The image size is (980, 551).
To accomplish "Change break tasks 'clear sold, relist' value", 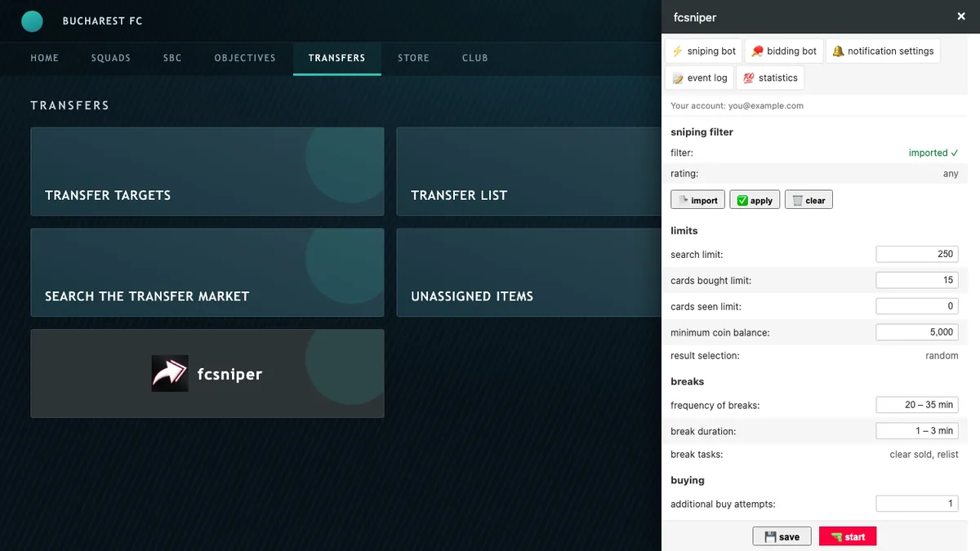I will click(x=924, y=455).
